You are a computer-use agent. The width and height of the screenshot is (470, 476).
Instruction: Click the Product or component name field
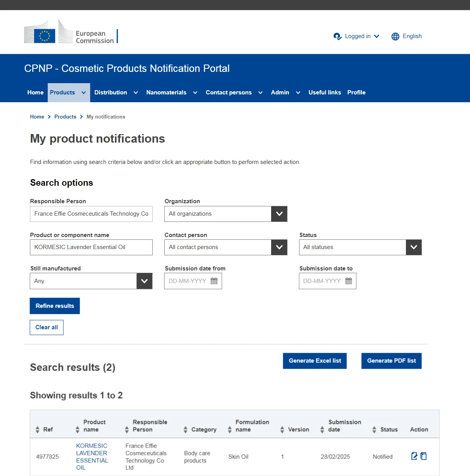pyautogui.click(x=91, y=247)
